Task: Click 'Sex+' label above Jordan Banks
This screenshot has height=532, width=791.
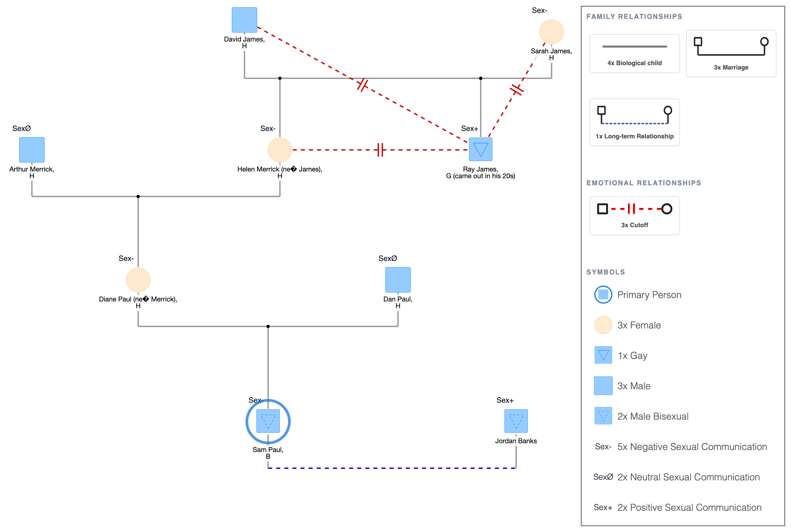Action: click(505, 400)
